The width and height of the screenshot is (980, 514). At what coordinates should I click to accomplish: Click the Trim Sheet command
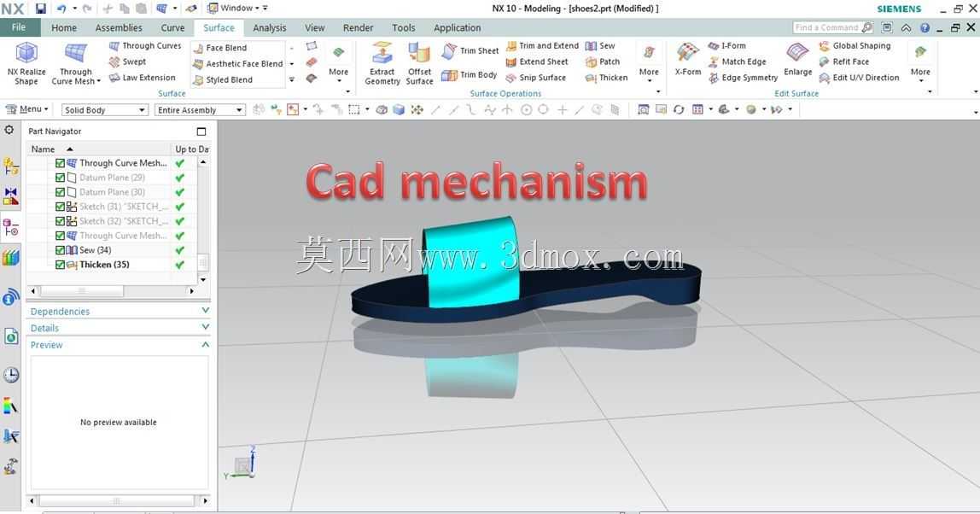[x=470, y=50]
